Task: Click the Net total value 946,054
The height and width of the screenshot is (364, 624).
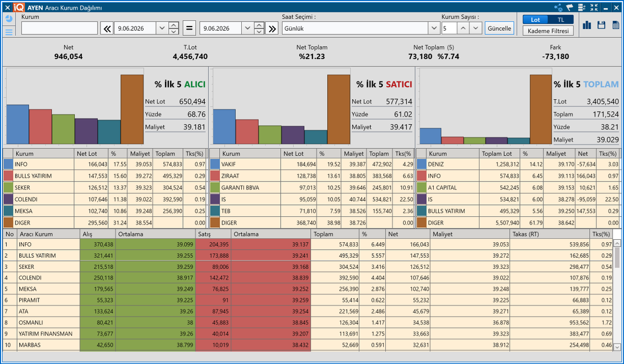Action: point(68,56)
